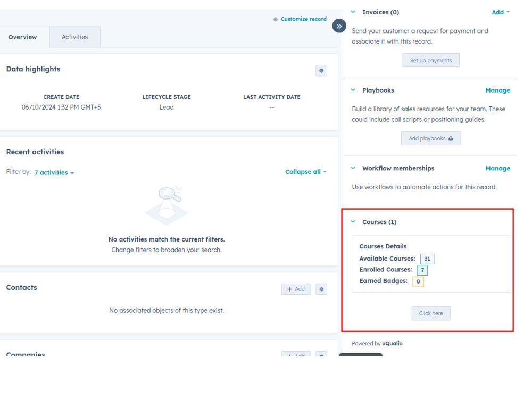Click Manage next to Workflow memberships
The height and width of the screenshot is (399, 532).
click(x=498, y=168)
